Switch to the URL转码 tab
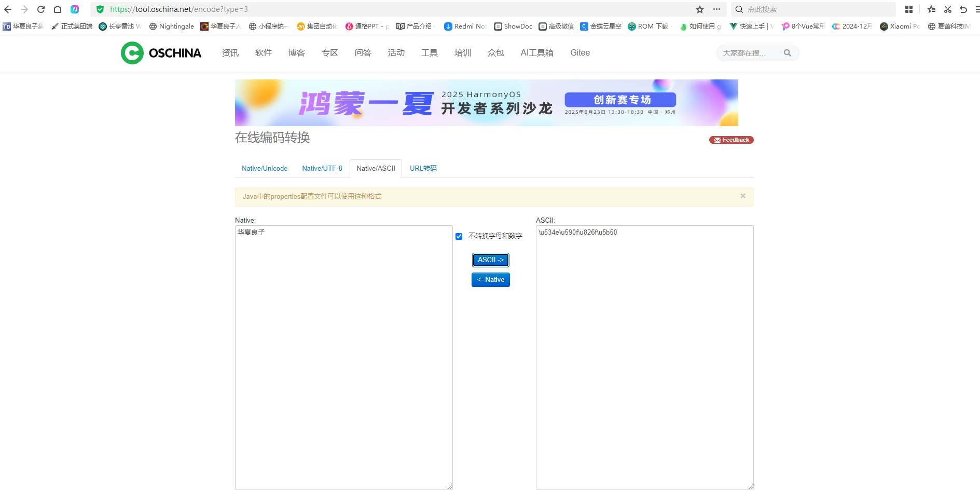 423,169
